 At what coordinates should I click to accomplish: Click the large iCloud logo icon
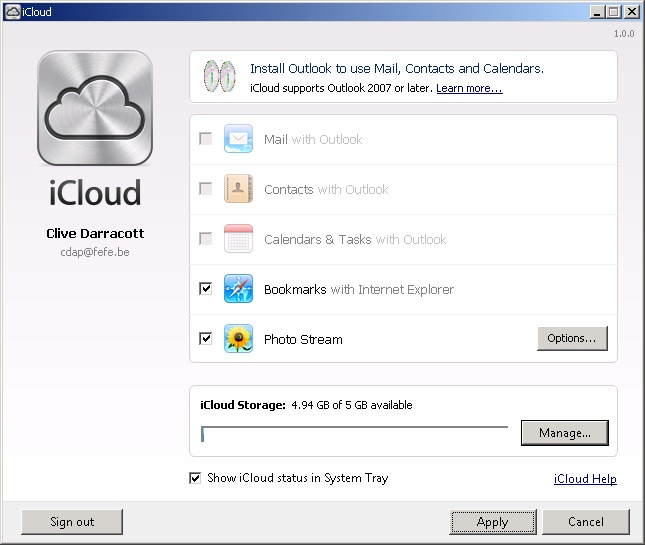click(95, 108)
